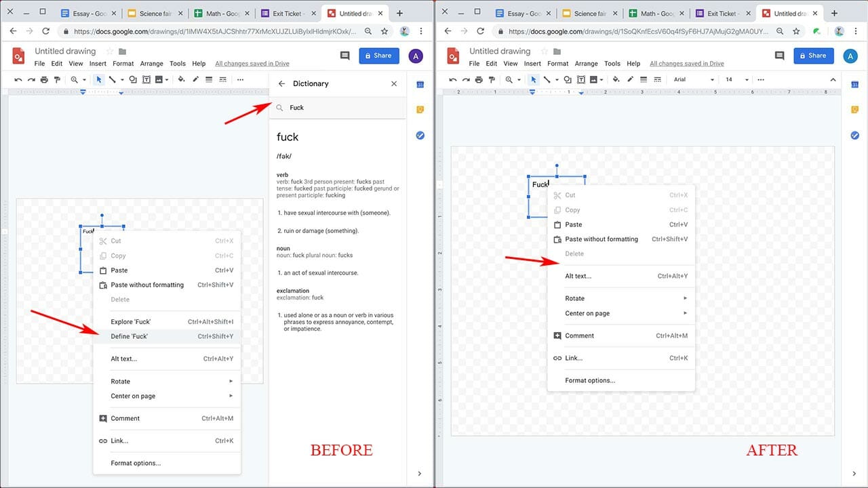Click the Image icon in left window toolbar

tap(159, 79)
